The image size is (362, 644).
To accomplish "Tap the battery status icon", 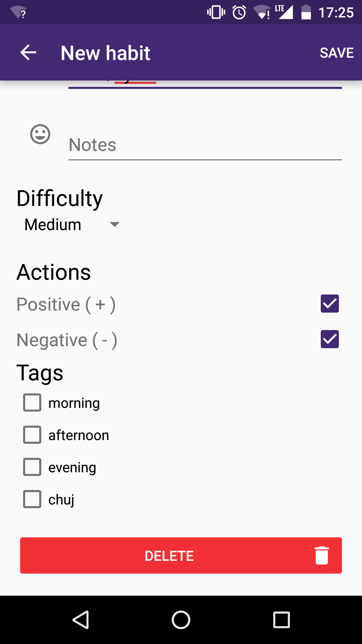I will click(306, 13).
